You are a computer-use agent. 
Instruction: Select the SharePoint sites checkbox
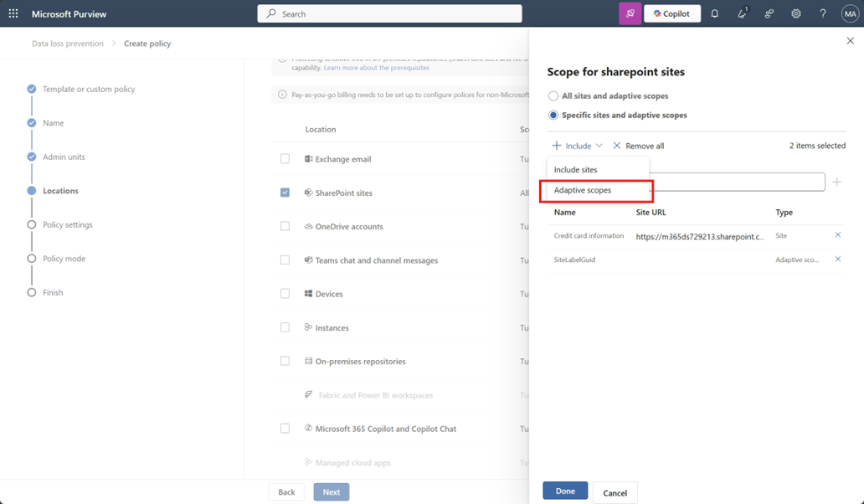(286, 193)
